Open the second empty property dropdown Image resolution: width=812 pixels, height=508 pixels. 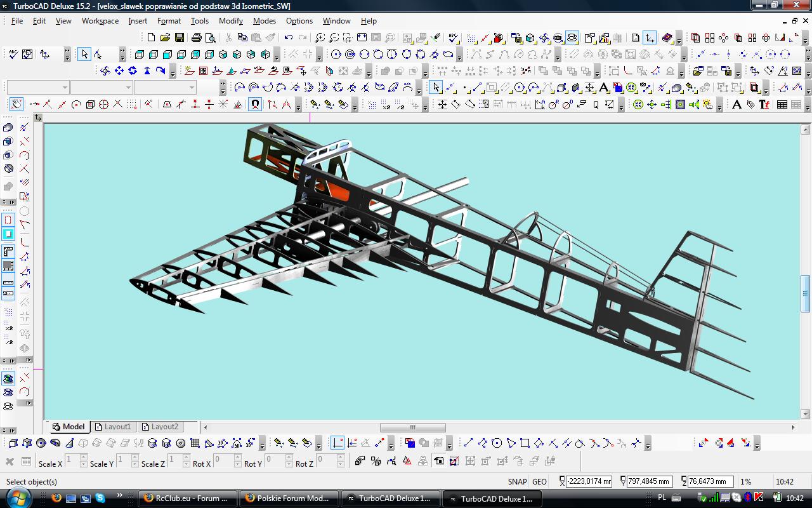[x=101, y=87]
